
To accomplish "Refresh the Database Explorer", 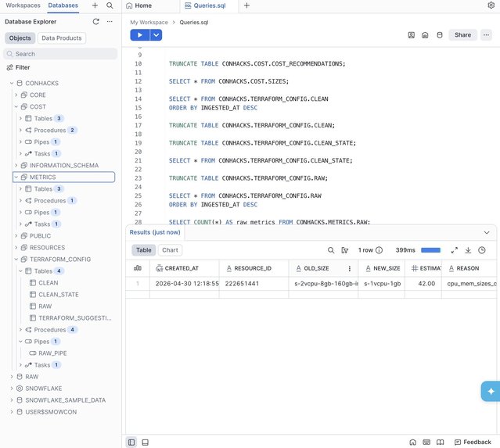I will click(95, 22).
